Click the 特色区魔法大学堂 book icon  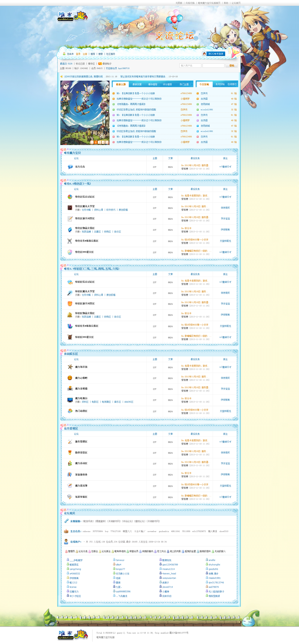[x=70, y=208]
